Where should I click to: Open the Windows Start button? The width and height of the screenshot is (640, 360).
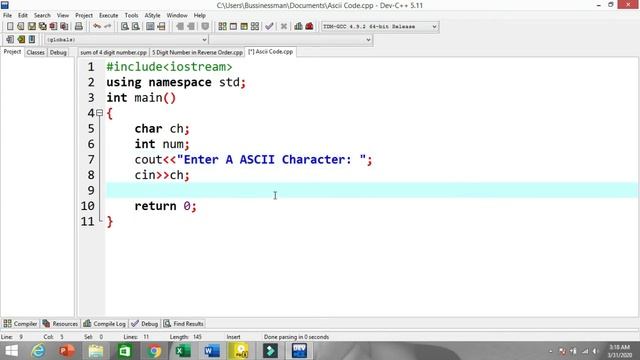coord(11,351)
